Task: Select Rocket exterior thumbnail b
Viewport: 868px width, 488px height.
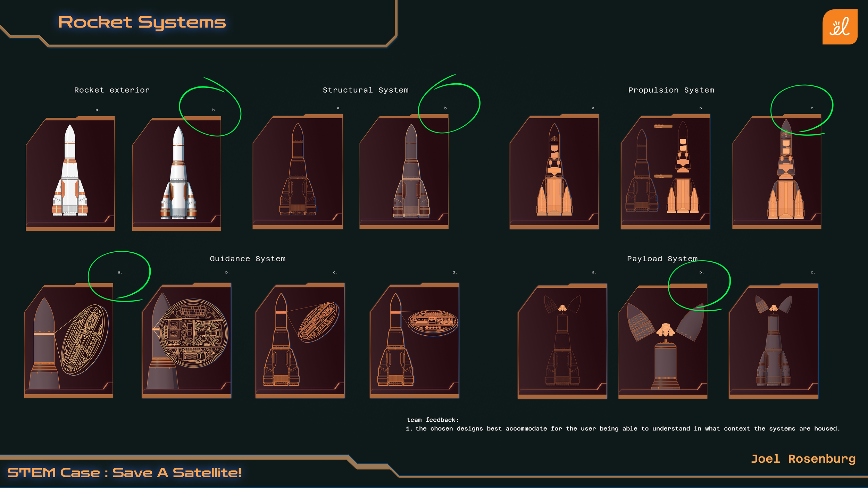Action: (x=177, y=174)
